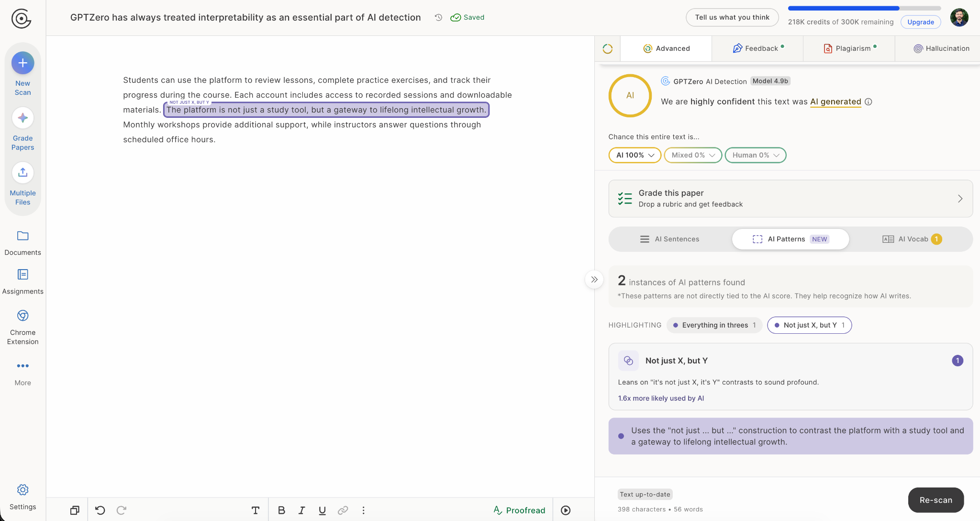Click the scan summary circle icon tab

tap(608, 48)
